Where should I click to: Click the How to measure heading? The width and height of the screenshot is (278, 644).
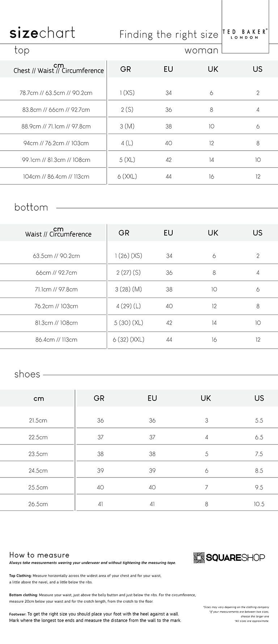[x=39, y=555]
